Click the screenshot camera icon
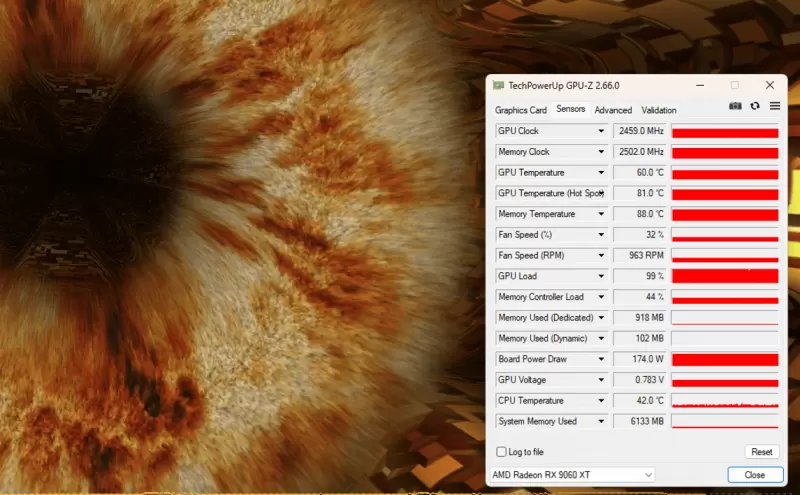Image resolution: width=800 pixels, height=495 pixels. (735, 106)
